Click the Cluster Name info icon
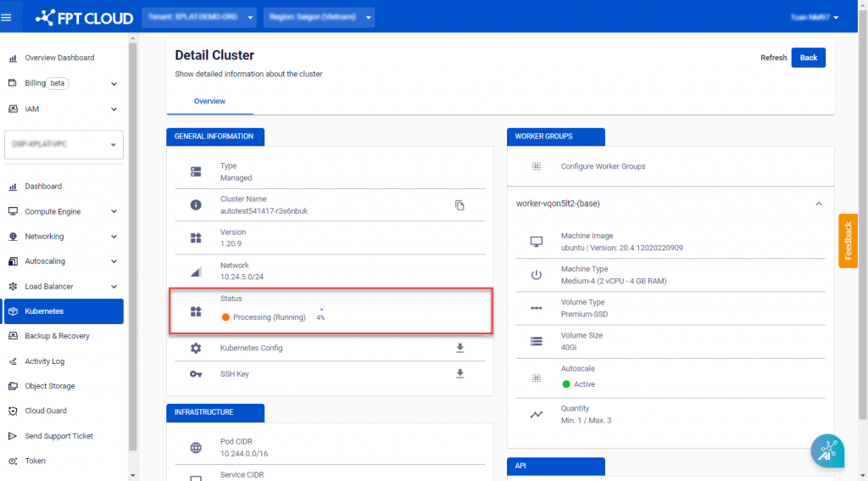The image size is (868, 481). coord(196,205)
